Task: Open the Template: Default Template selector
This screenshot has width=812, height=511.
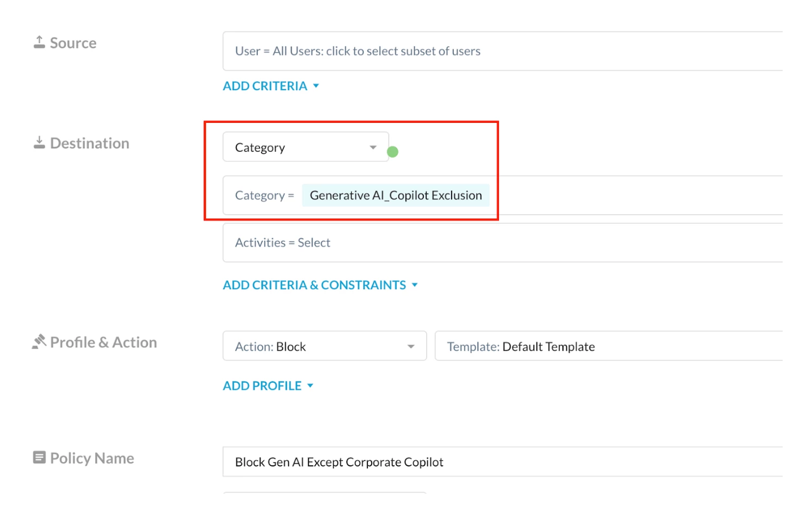Action: pyautogui.click(x=609, y=346)
